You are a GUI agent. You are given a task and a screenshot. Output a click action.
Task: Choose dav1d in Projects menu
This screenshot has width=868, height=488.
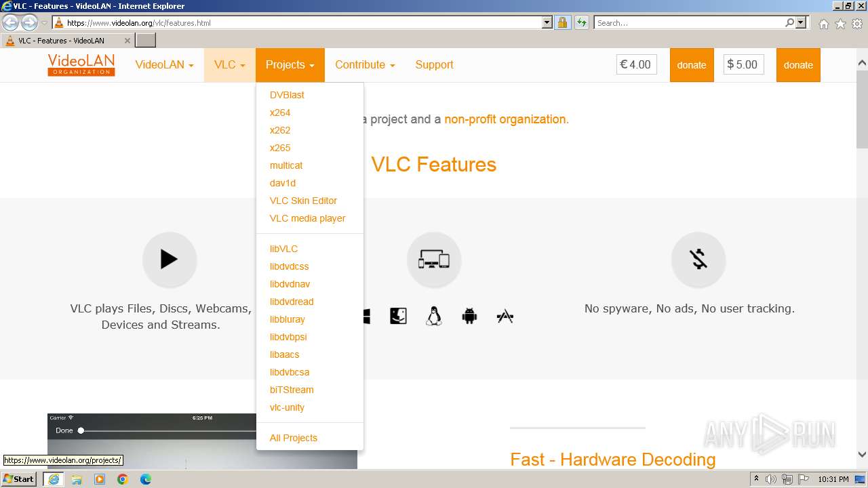283,183
